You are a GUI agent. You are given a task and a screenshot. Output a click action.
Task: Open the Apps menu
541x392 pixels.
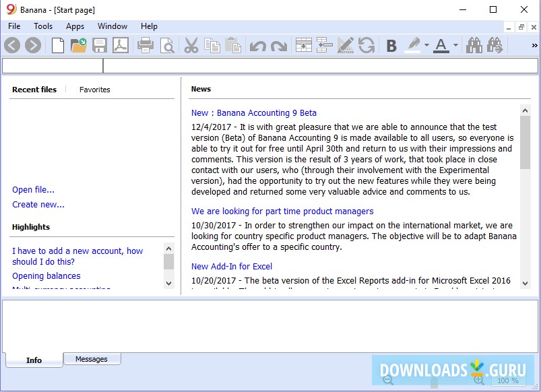tap(75, 26)
